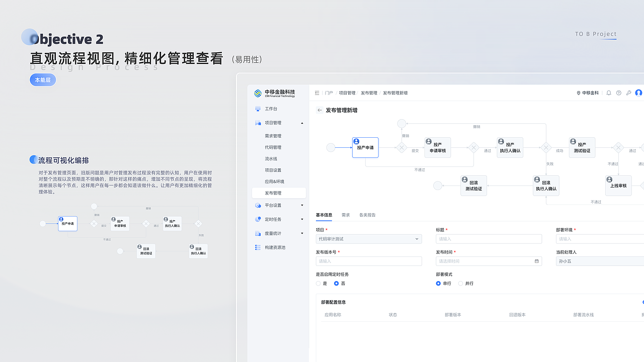The width and height of the screenshot is (644, 362).
Task: Focus the 标题 input field
Action: tap(489, 239)
